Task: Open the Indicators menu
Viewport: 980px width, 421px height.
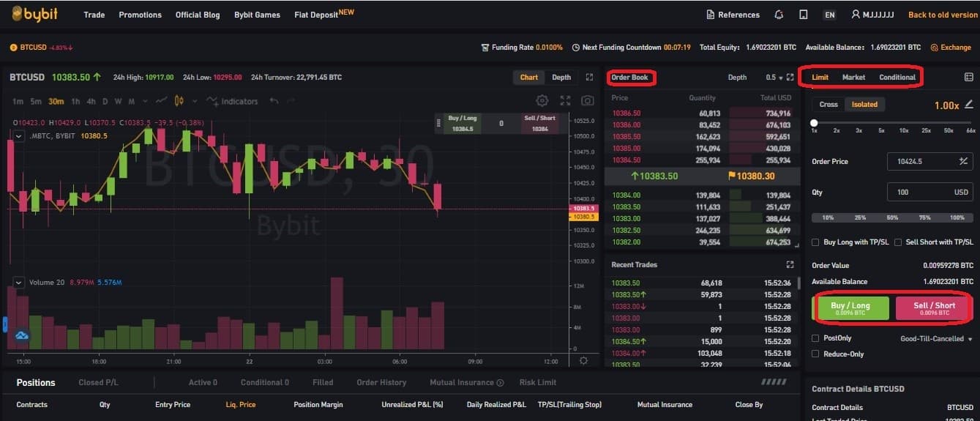Action: click(232, 101)
